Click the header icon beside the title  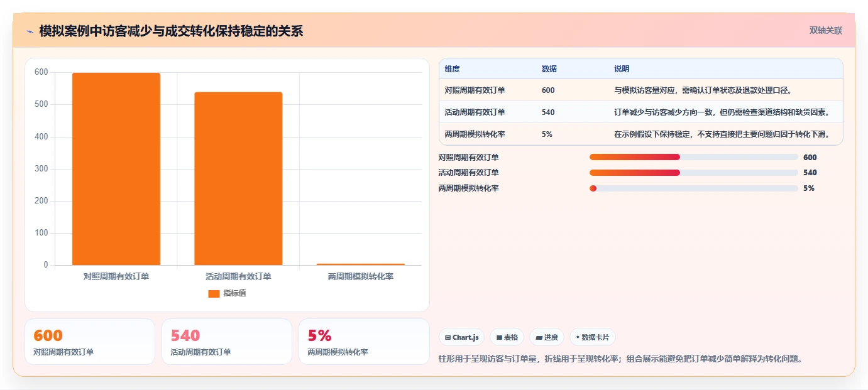[30, 31]
